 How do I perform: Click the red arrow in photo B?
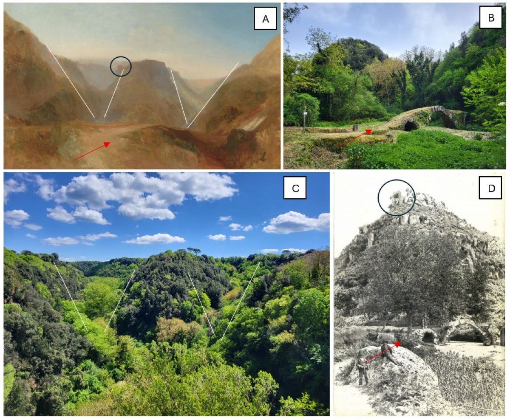coord(354,138)
